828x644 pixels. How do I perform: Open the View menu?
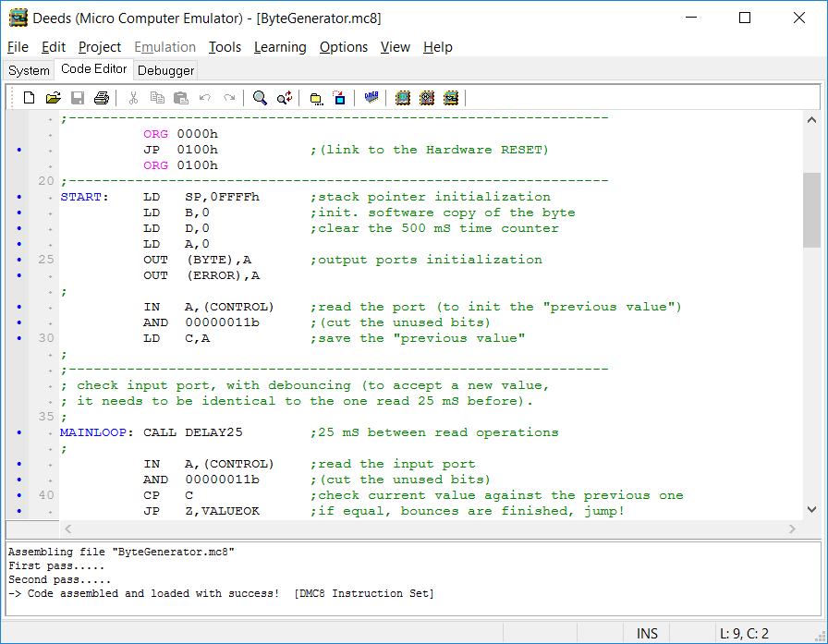[395, 47]
